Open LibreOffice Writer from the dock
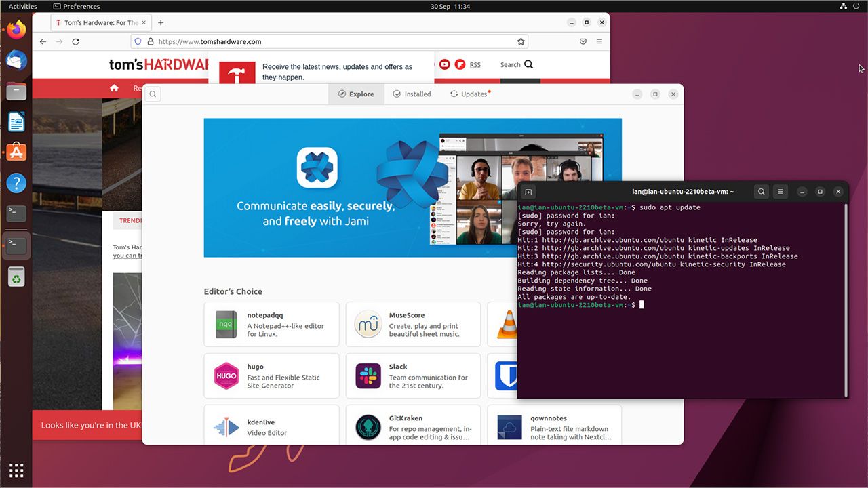Screen dimensions: 868x488 click(x=16, y=122)
